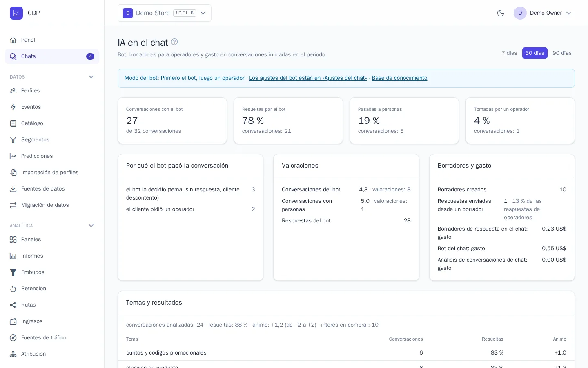Click the Eventos lightning bolt icon

(x=13, y=107)
